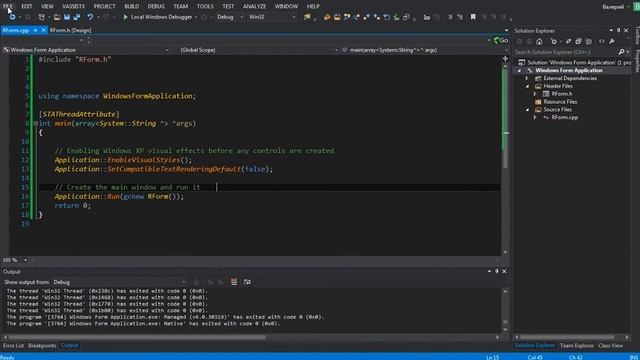640x360 pixels.
Task: Collapse the main function code block
Action: click(x=36, y=123)
